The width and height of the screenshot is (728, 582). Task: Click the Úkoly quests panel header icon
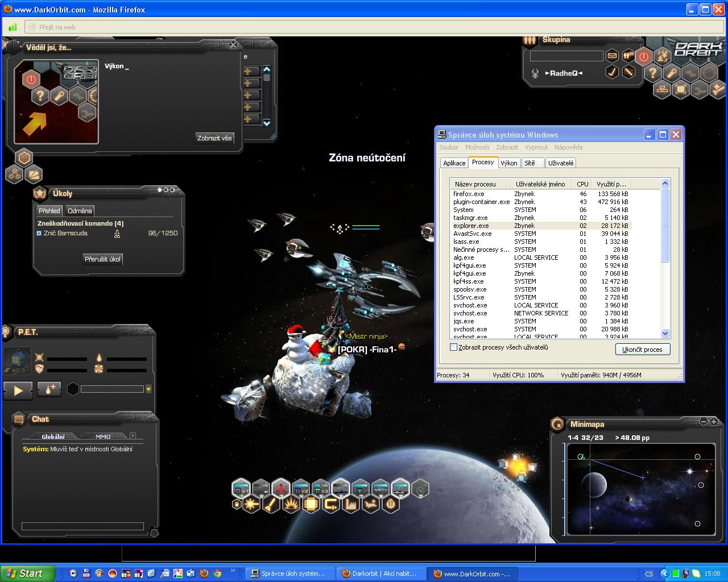tap(40, 193)
